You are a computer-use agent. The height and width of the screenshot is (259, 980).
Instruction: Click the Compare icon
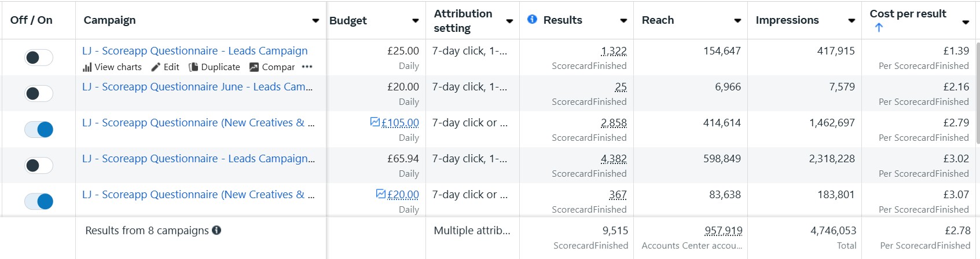coord(254,67)
